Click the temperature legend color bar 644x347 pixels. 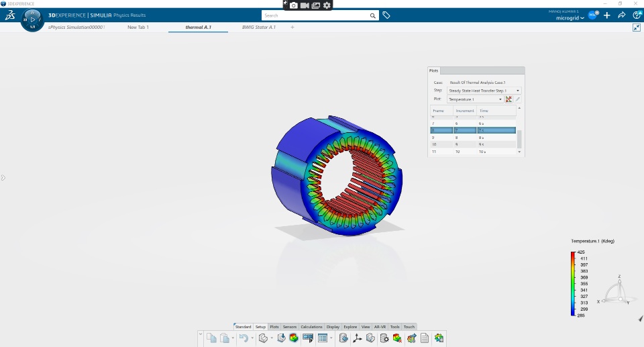point(572,284)
